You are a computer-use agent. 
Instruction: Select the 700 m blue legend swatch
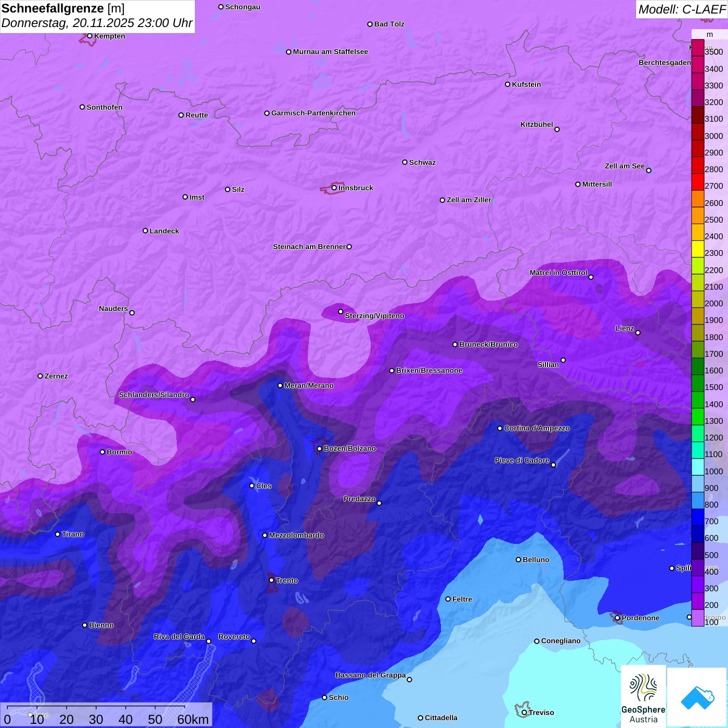697,517
